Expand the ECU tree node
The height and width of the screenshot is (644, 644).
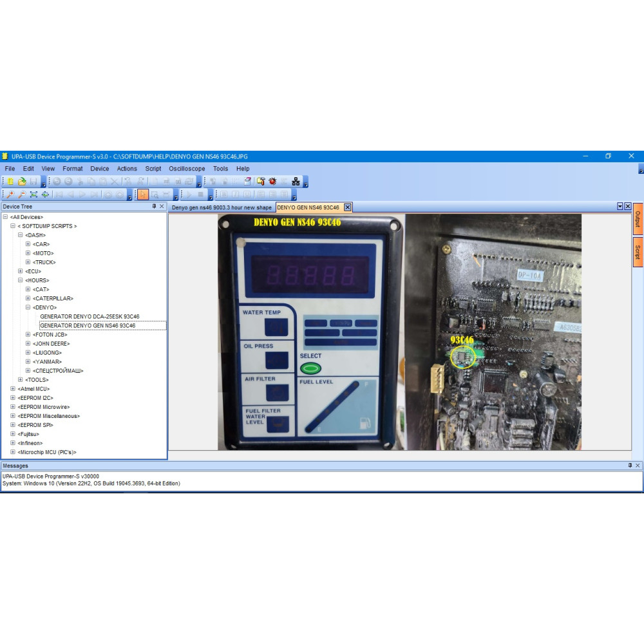(x=20, y=271)
